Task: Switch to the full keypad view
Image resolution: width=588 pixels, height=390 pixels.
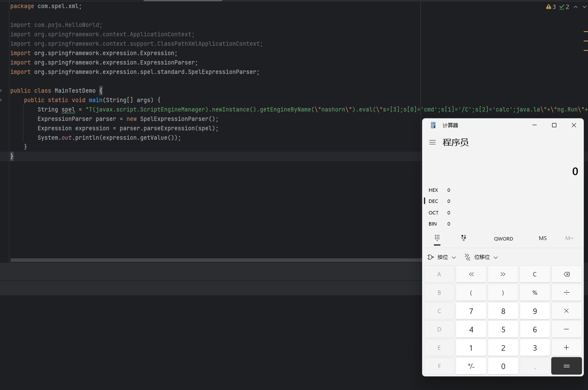Action: (x=437, y=238)
